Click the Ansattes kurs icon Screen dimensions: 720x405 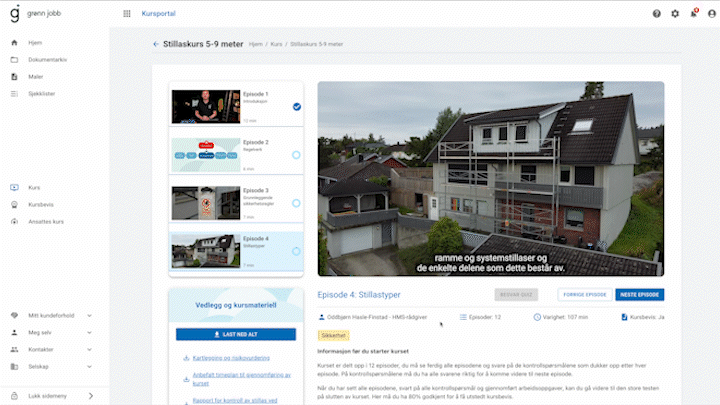click(14, 221)
